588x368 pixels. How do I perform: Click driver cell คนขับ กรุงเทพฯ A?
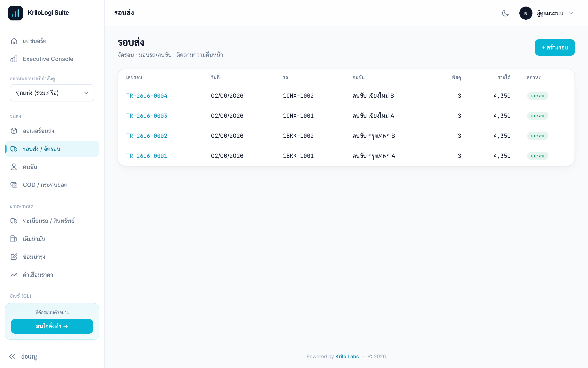374,156
